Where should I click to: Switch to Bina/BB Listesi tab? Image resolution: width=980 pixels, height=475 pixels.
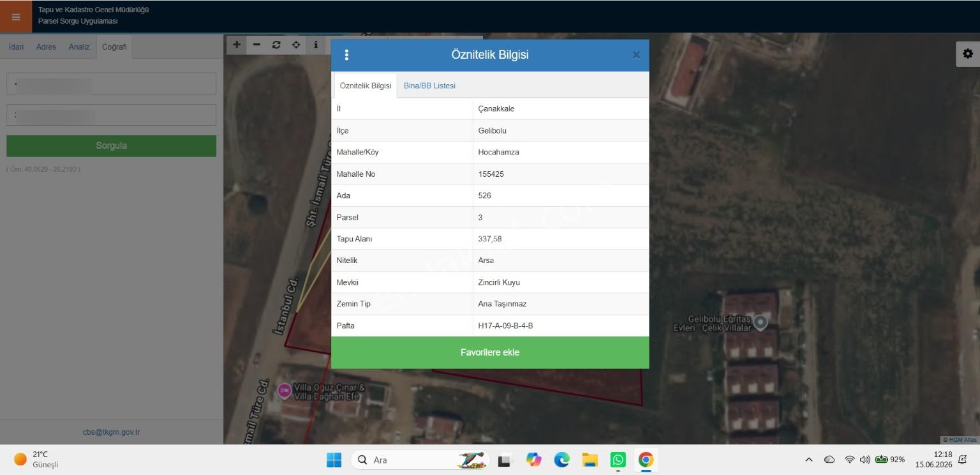429,86
